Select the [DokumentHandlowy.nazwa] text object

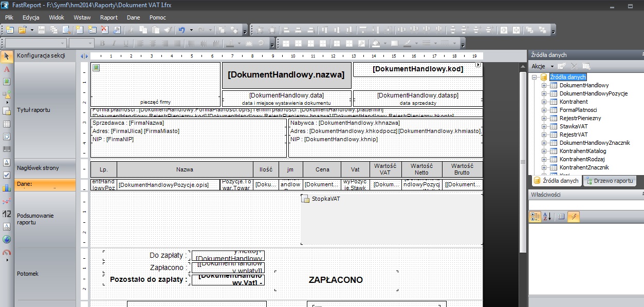pos(286,75)
